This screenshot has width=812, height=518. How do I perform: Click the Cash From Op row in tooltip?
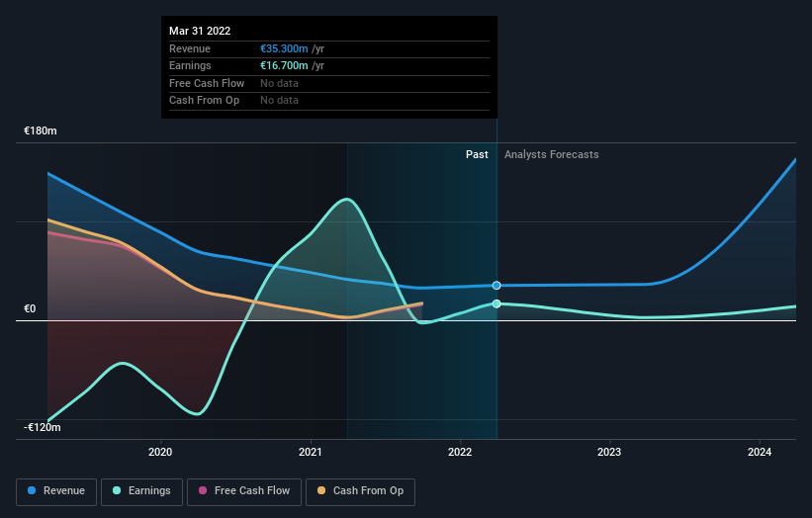329,101
